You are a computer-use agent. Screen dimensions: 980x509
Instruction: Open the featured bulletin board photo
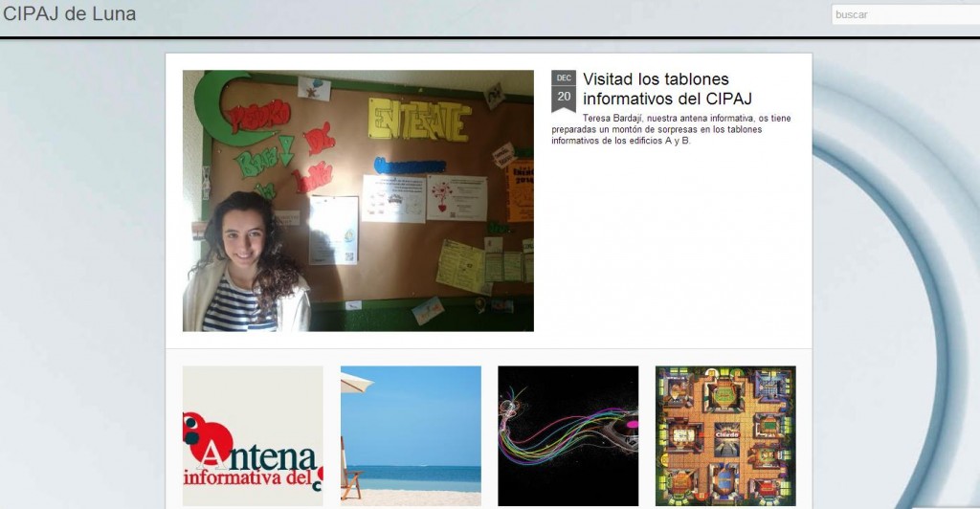tap(358, 200)
